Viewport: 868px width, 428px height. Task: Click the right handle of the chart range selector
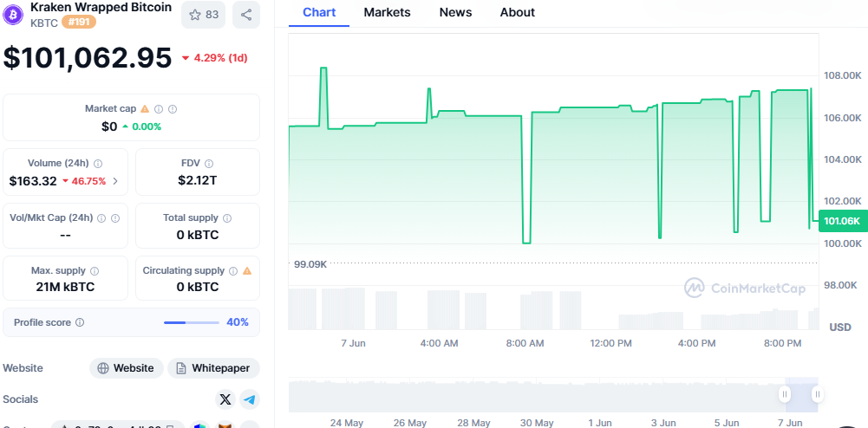click(818, 394)
